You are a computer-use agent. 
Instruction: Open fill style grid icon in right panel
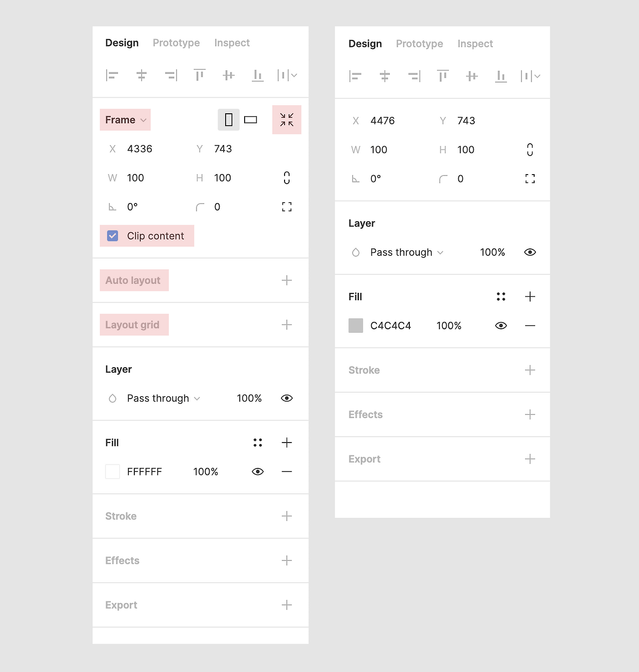pos(501,297)
